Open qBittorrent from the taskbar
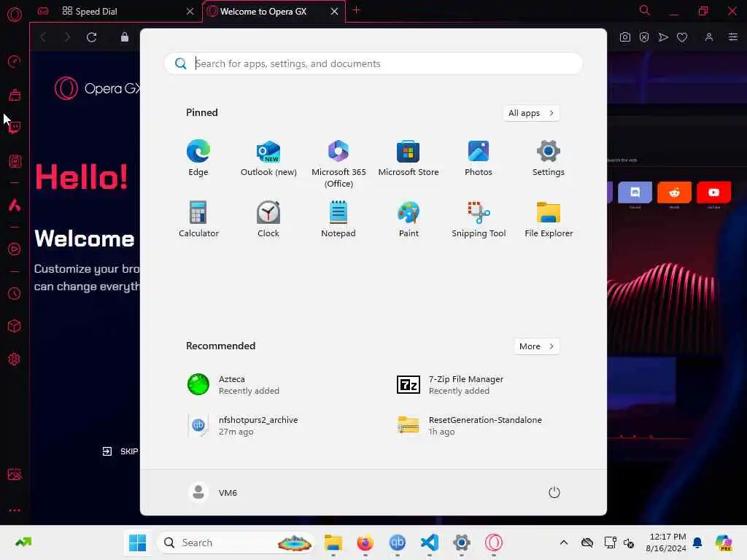The image size is (747, 560). (398, 542)
